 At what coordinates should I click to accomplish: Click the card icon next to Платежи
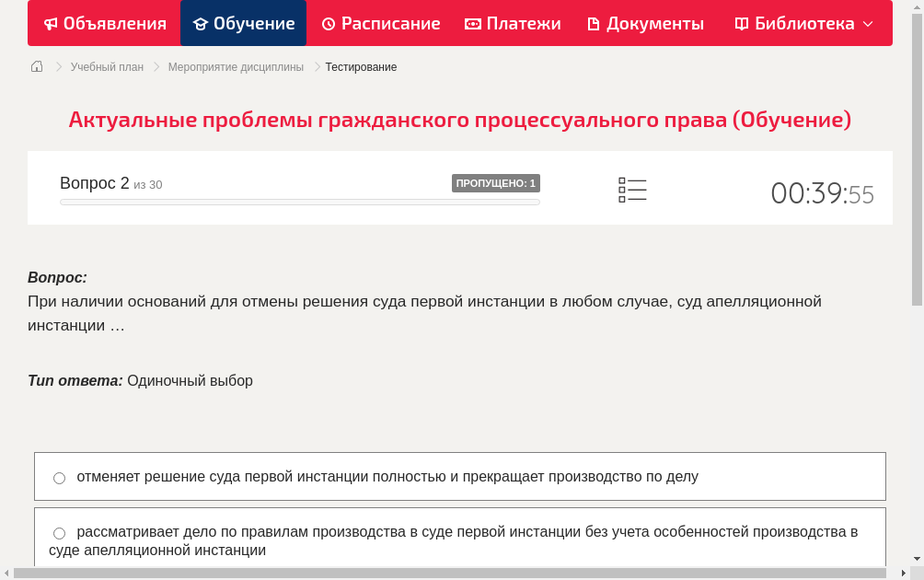pyautogui.click(x=472, y=23)
